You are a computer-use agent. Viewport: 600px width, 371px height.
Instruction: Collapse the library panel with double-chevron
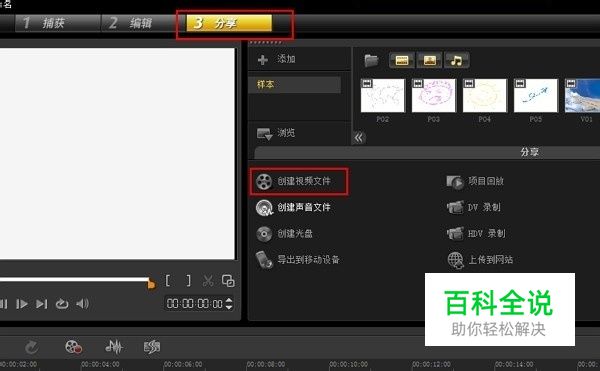pos(359,138)
